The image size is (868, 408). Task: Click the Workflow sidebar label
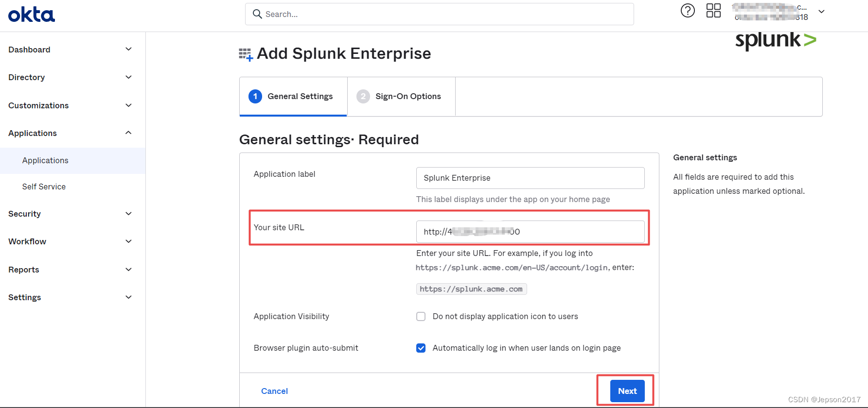pos(27,242)
